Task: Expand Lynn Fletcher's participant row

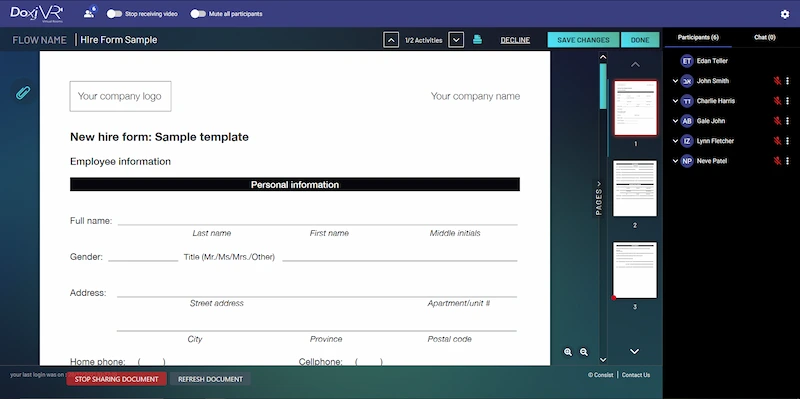Action: click(676, 141)
